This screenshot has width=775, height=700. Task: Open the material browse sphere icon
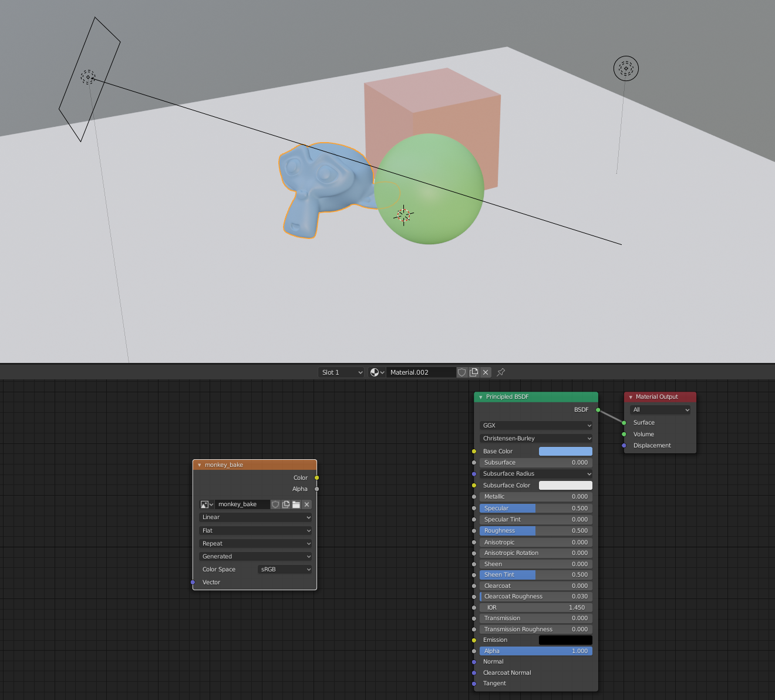[x=376, y=372]
